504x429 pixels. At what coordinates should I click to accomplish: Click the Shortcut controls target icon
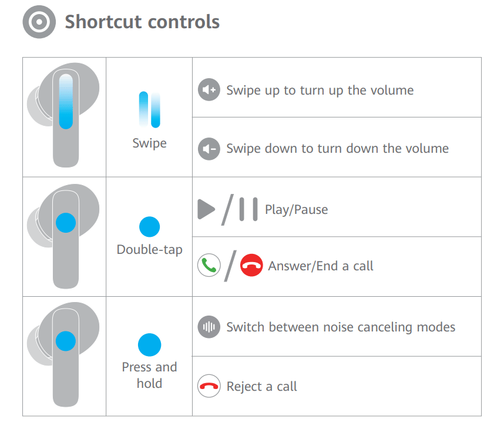click(39, 23)
